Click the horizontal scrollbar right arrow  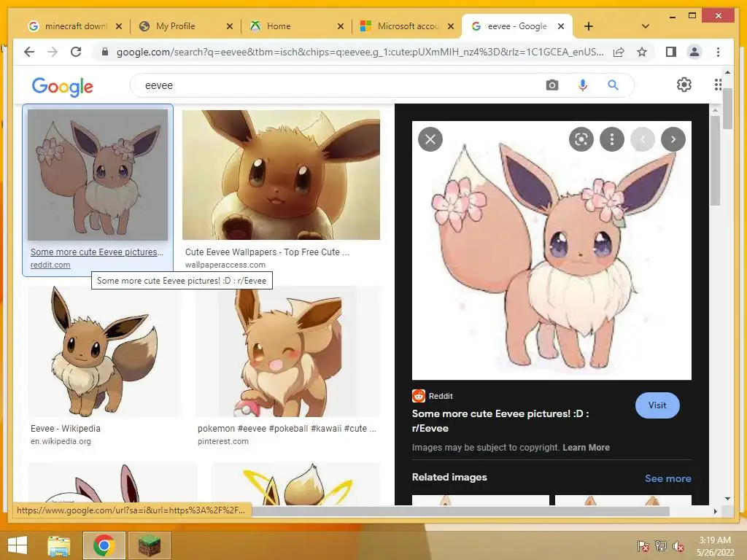coord(715,511)
